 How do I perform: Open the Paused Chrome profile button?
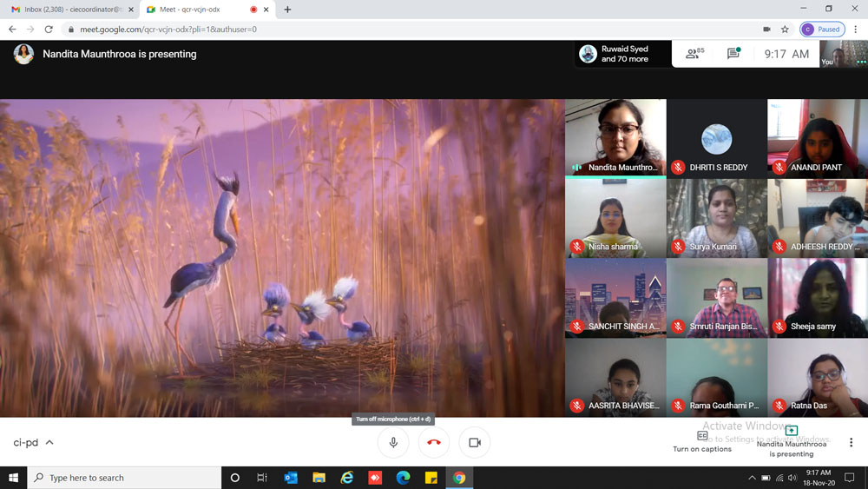tap(823, 30)
